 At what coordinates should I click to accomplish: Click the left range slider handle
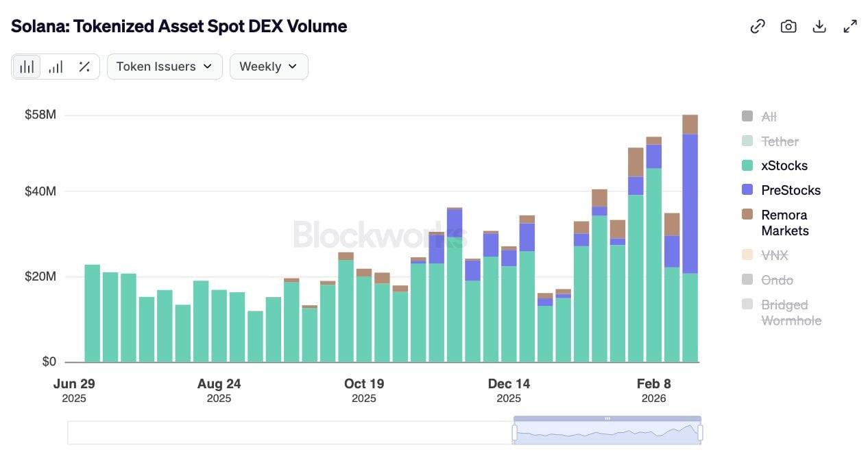[514, 433]
